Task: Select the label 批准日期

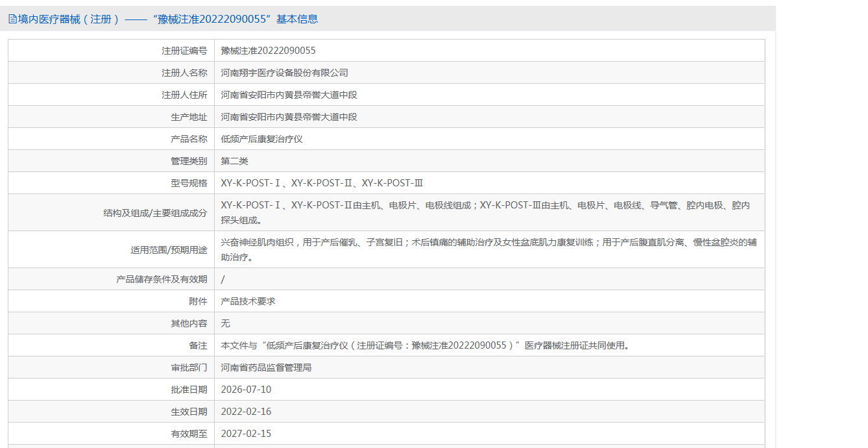Action: coord(189,390)
